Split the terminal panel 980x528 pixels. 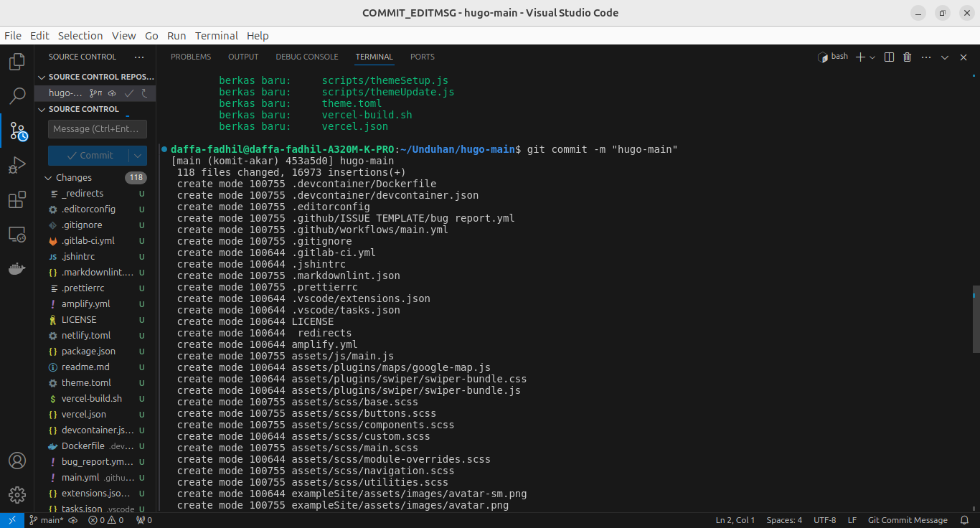[889, 57]
